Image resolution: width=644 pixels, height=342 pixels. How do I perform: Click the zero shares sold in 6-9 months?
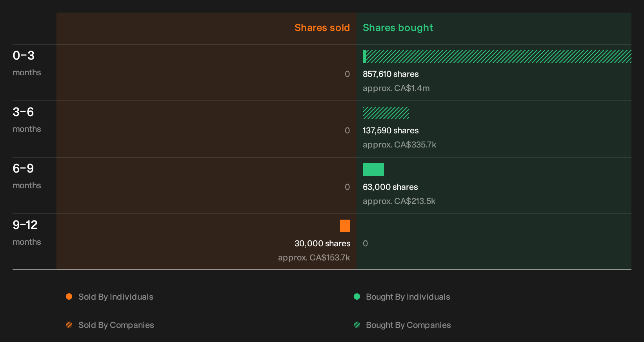point(347,187)
